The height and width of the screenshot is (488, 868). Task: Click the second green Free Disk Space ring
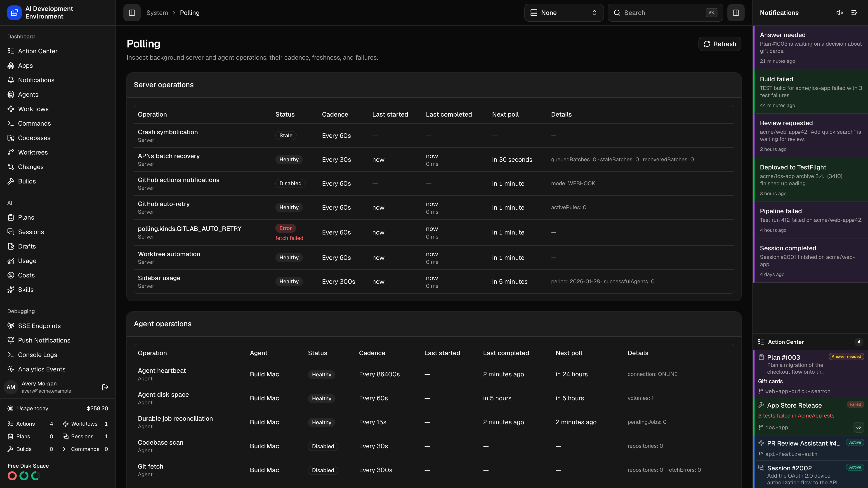[35, 476]
